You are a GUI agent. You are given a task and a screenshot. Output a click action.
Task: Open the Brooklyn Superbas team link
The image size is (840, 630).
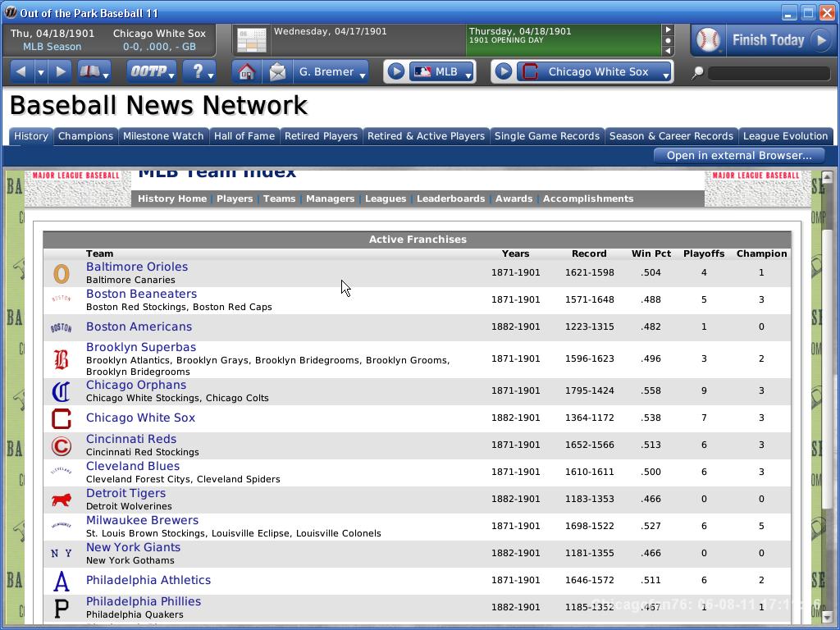pyautogui.click(x=141, y=347)
